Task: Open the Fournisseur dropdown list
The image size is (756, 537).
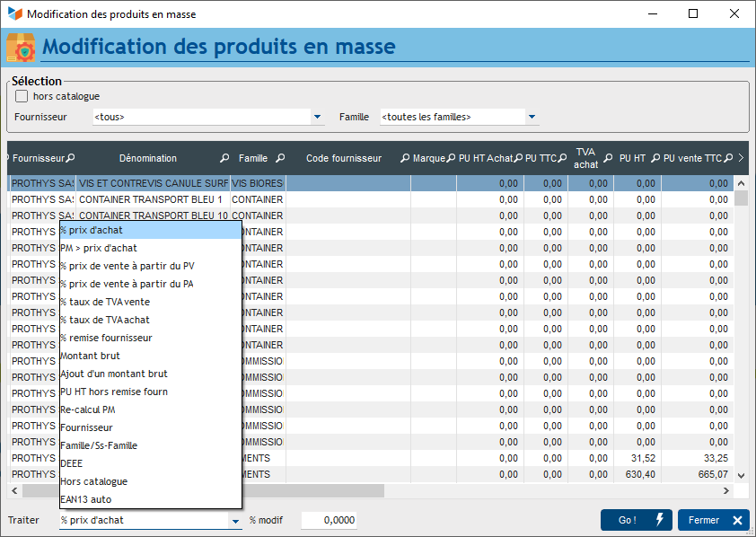Action: click(x=317, y=117)
